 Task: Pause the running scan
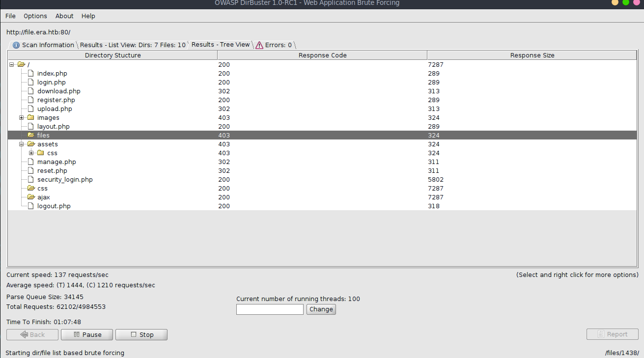coord(87,335)
